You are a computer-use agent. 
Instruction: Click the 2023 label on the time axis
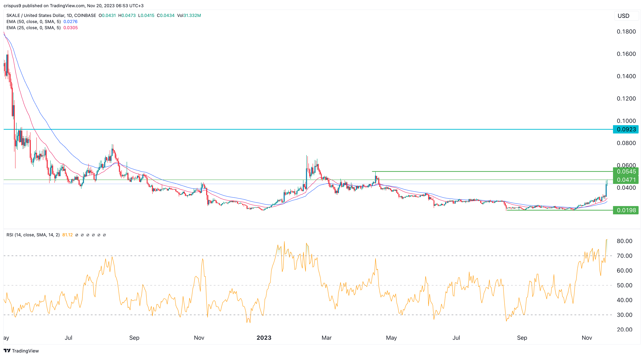264,338
